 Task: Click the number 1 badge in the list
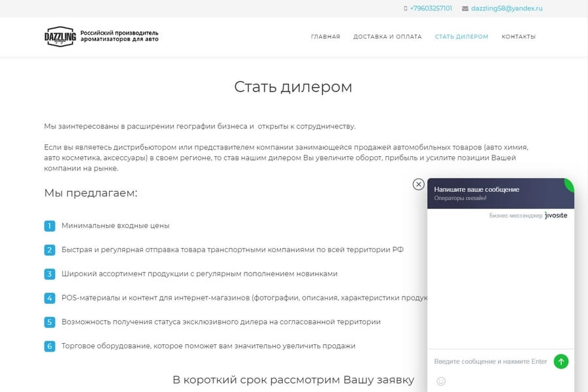[x=50, y=226]
